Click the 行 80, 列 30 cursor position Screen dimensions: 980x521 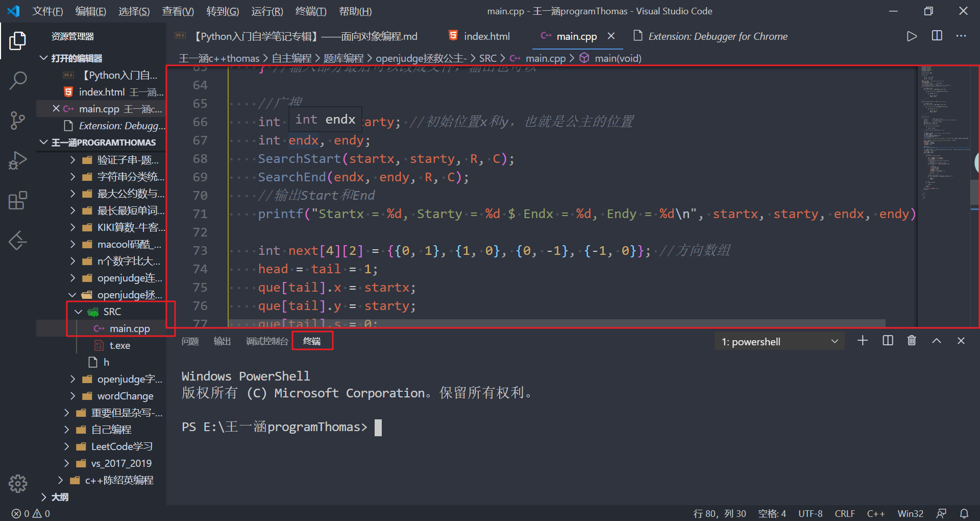pyautogui.click(x=719, y=513)
